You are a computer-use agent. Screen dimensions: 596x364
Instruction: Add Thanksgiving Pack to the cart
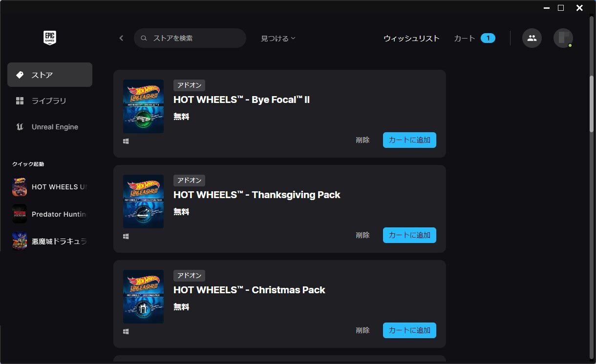click(409, 235)
